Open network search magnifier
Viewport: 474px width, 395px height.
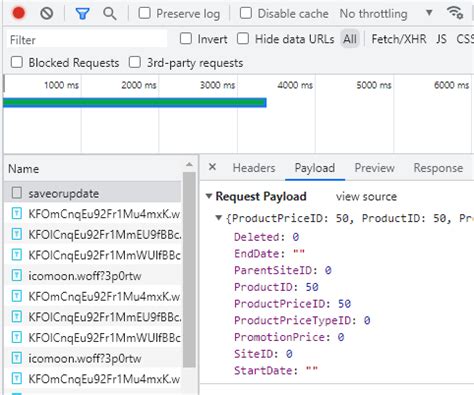(110, 14)
